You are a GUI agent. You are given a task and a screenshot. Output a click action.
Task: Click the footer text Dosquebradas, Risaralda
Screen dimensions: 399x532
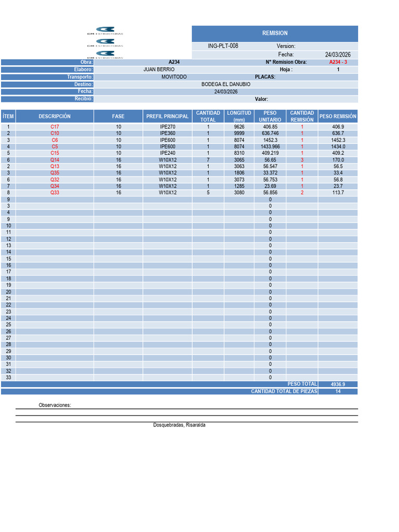179,425
